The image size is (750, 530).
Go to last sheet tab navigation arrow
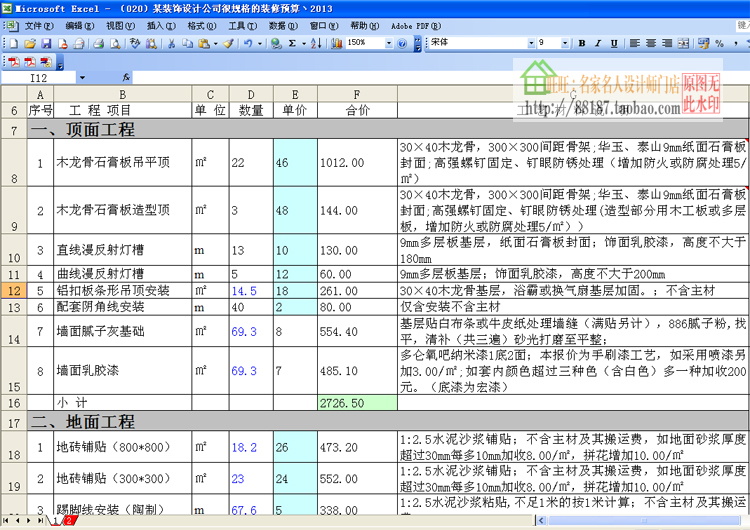tap(41, 520)
